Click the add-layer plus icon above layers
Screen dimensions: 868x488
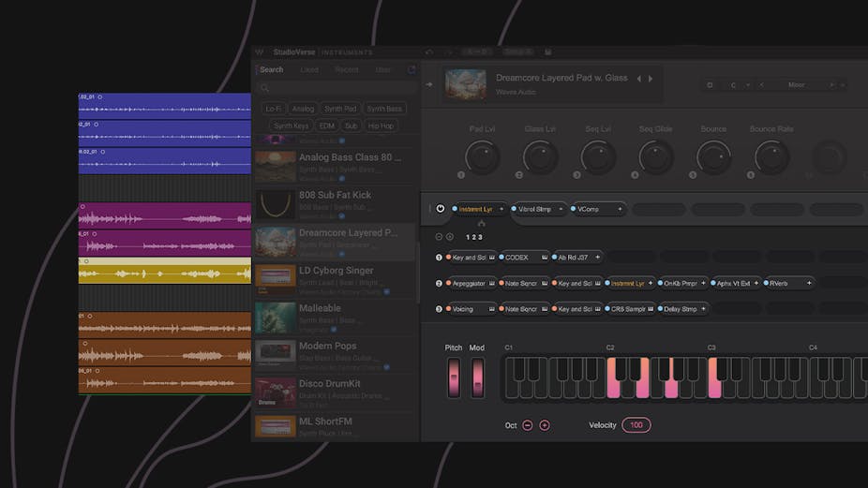point(449,237)
